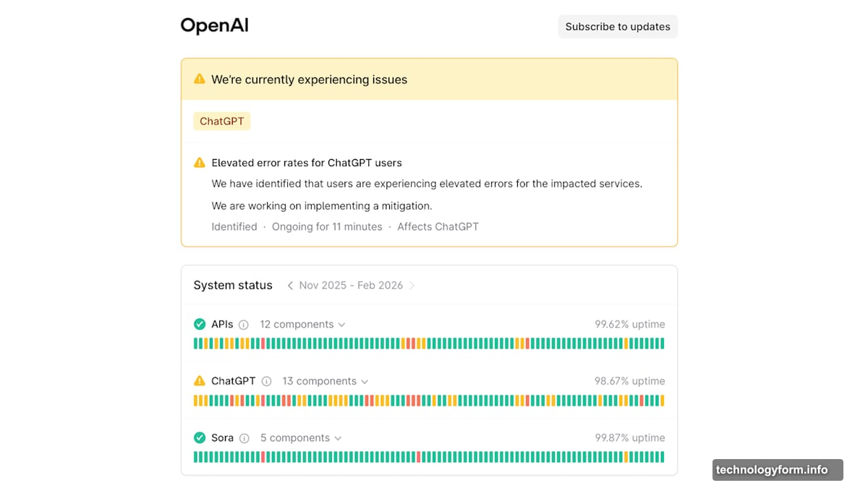Click the ChatGPT uptime history bar

tap(429, 401)
